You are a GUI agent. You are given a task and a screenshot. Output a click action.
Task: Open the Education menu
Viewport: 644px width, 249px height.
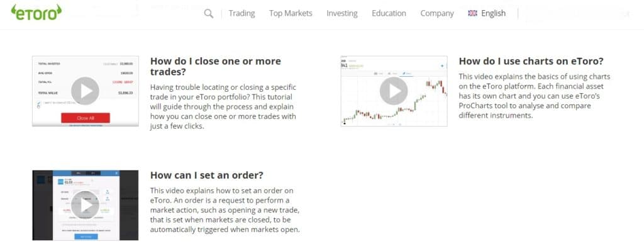tap(389, 13)
